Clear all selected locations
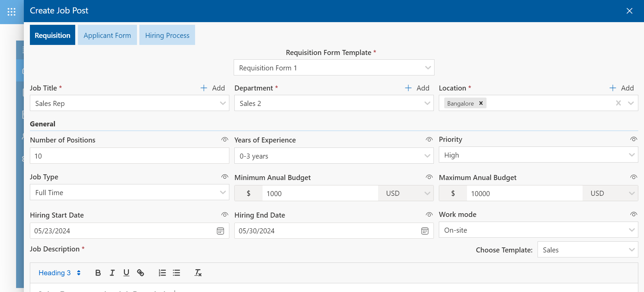 click(x=618, y=103)
